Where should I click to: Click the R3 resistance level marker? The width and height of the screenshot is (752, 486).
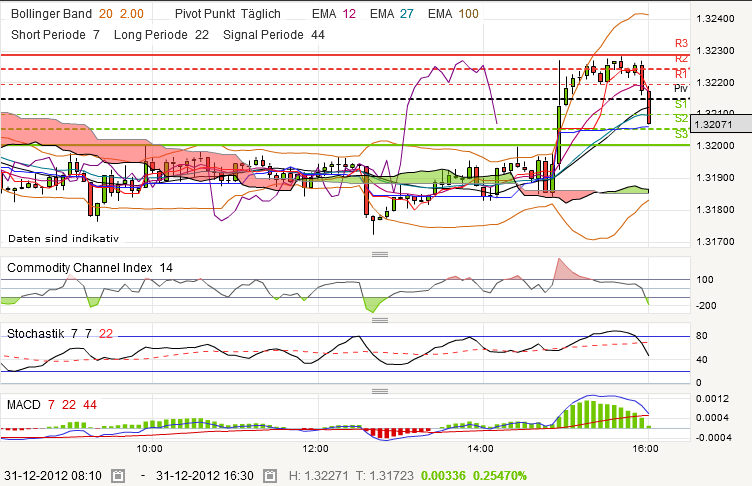(x=681, y=43)
